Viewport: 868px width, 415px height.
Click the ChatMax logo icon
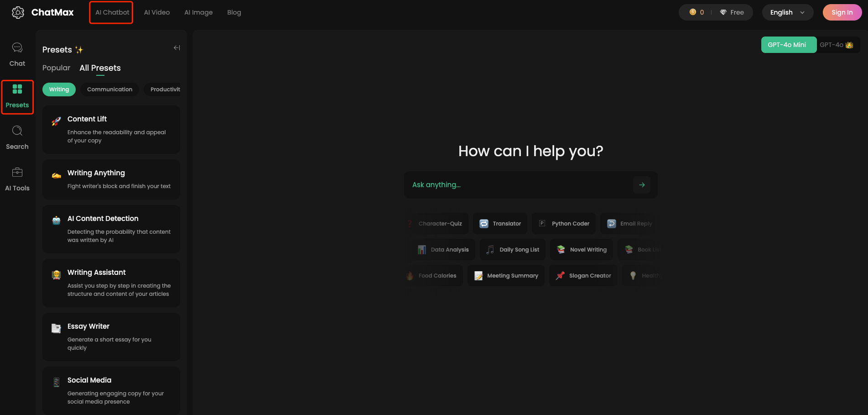[x=18, y=12]
